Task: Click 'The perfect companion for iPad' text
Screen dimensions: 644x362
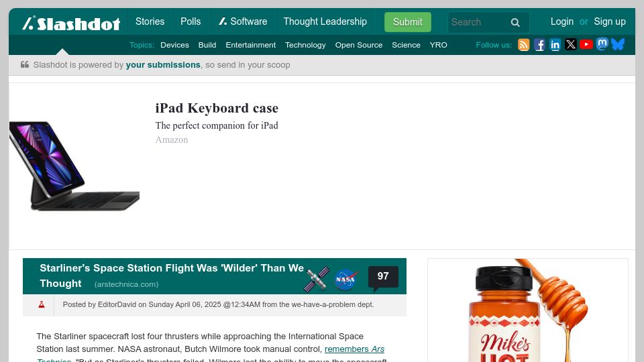Action: (x=217, y=125)
